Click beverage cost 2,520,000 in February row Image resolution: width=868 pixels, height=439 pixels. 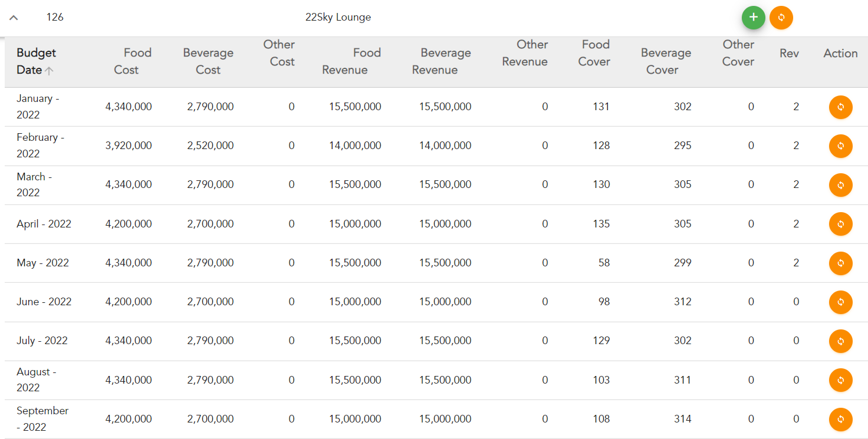[x=211, y=146]
